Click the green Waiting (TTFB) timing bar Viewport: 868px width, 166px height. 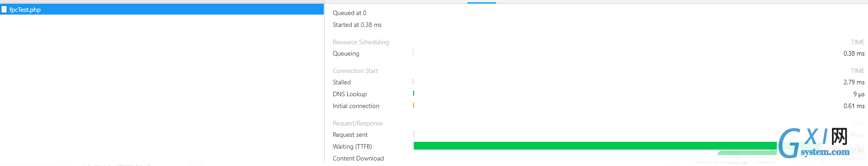[595, 146]
